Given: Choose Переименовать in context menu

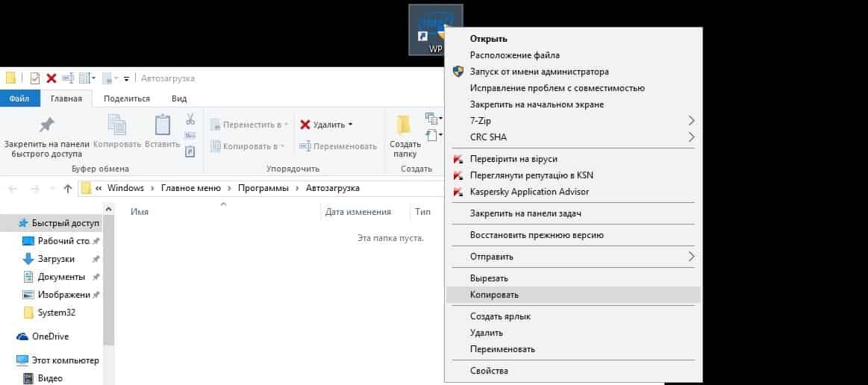Looking at the screenshot, I should [573, 349].
